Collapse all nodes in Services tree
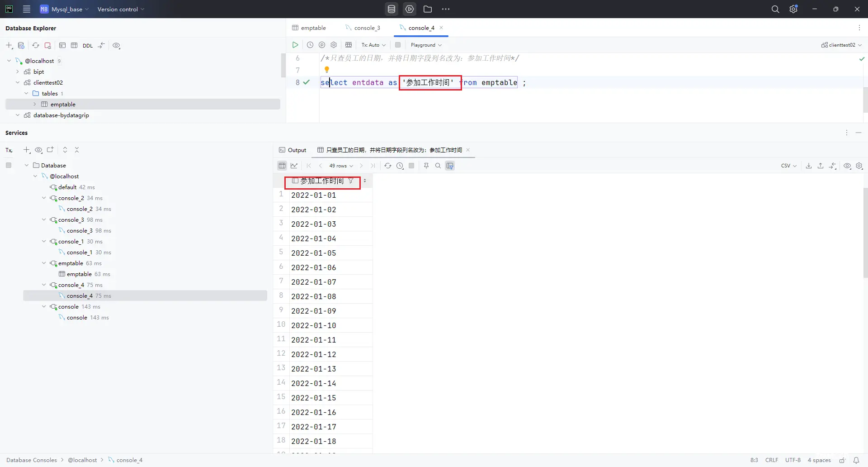The width and height of the screenshot is (868, 467). click(77, 150)
